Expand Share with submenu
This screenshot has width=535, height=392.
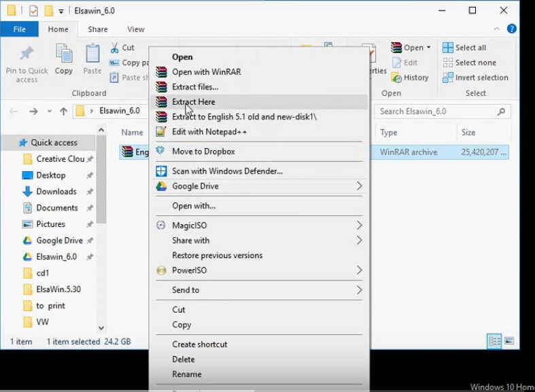click(359, 240)
